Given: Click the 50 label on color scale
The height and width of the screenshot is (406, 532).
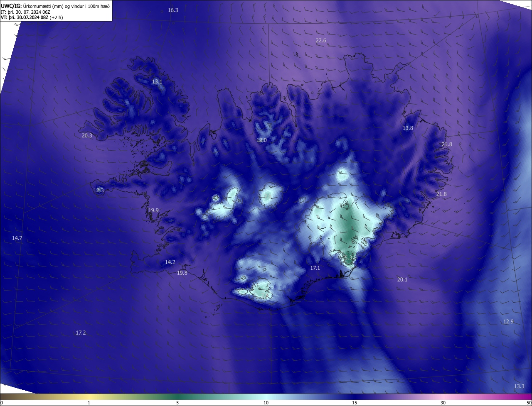Looking at the screenshot, I should tap(529, 403).
